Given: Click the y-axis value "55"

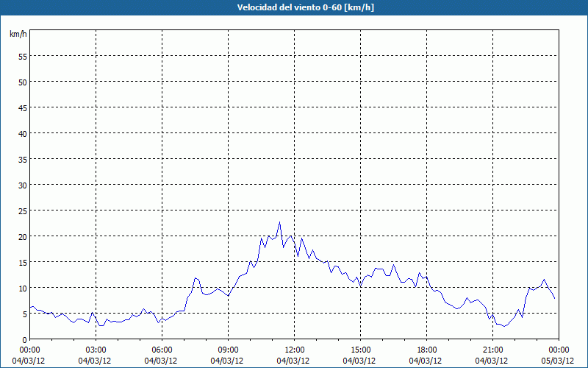Looking at the screenshot, I should pyautogui.click(x=23, y=57).
